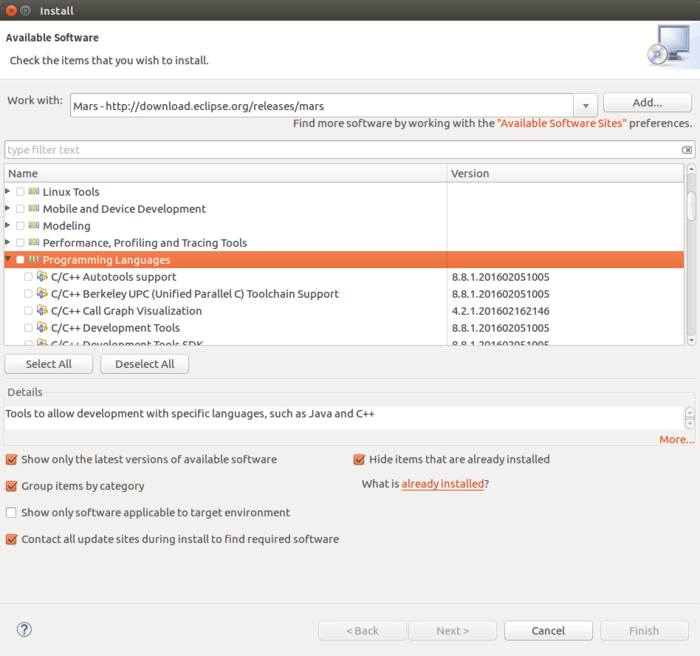
Task: Open the Work with site dropdown
Action: 585,106
